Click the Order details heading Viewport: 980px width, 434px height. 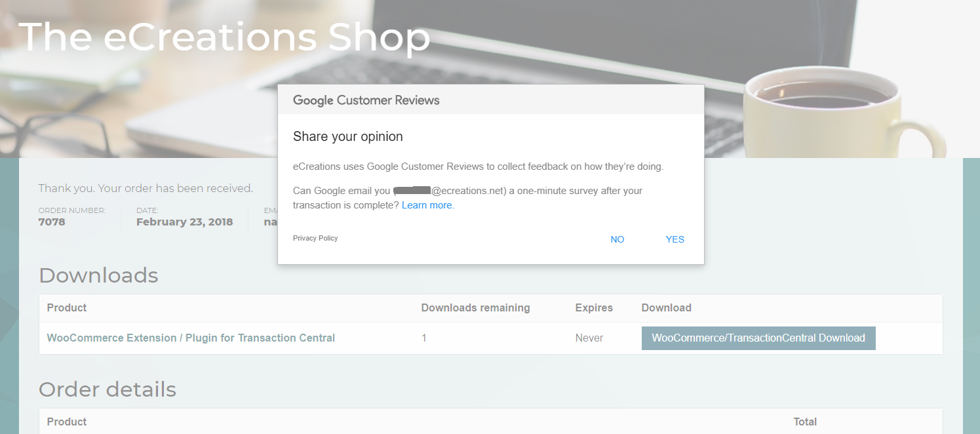(x=108, y=389)
